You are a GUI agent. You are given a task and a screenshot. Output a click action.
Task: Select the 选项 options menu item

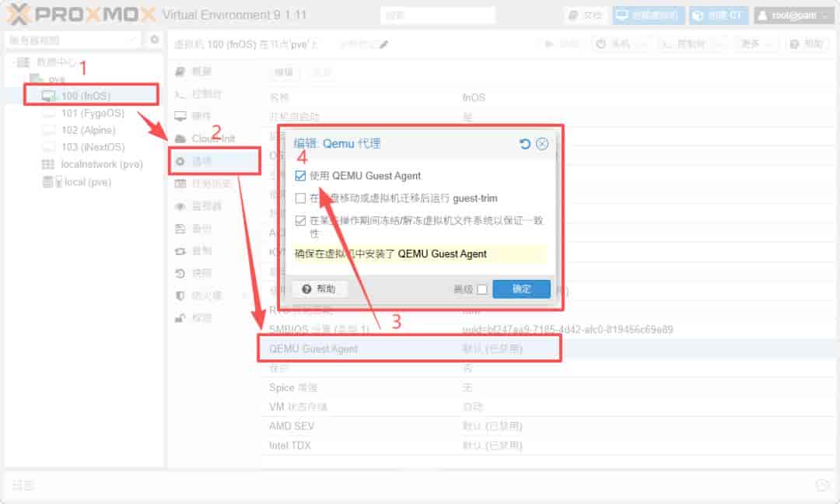[x=215, y=161]
